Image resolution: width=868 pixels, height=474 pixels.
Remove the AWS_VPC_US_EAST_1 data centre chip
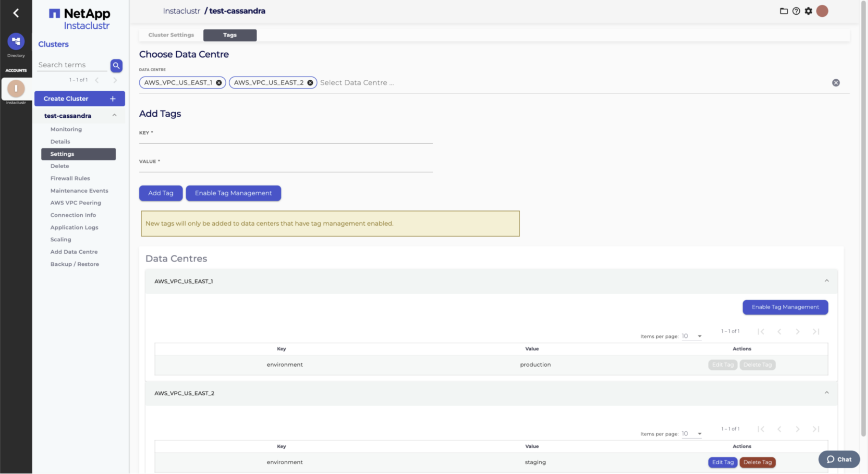[x=219, y=83]
